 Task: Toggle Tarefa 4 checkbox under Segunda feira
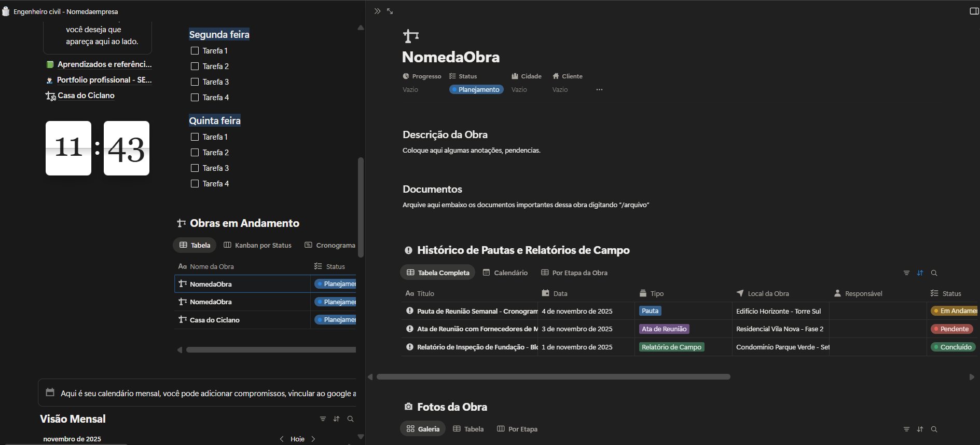[195, 98]
